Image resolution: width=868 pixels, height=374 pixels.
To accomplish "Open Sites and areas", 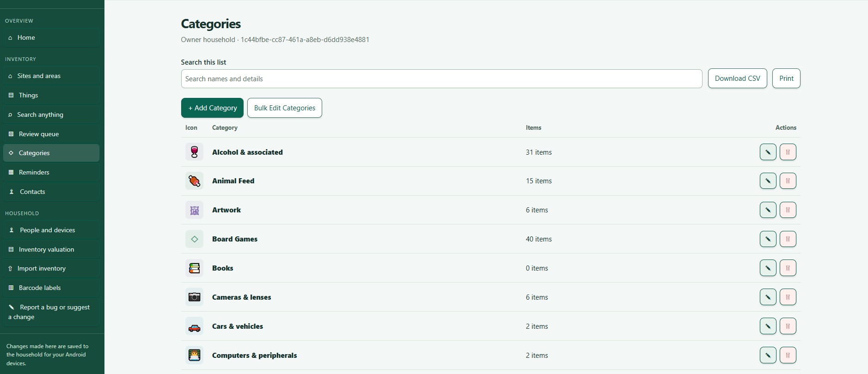I will pos(51,76).
